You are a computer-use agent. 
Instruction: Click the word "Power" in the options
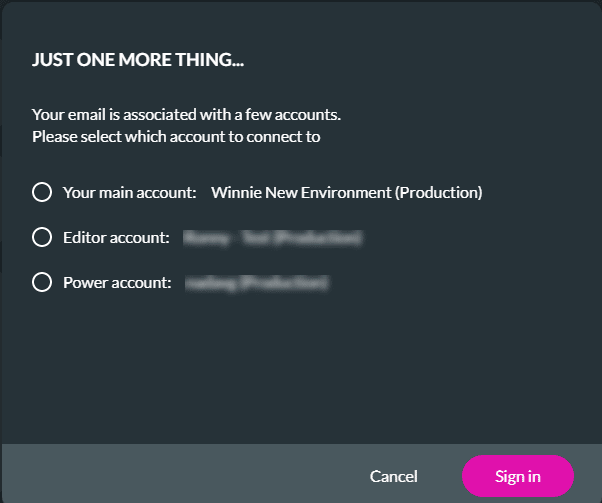[84, 282]
